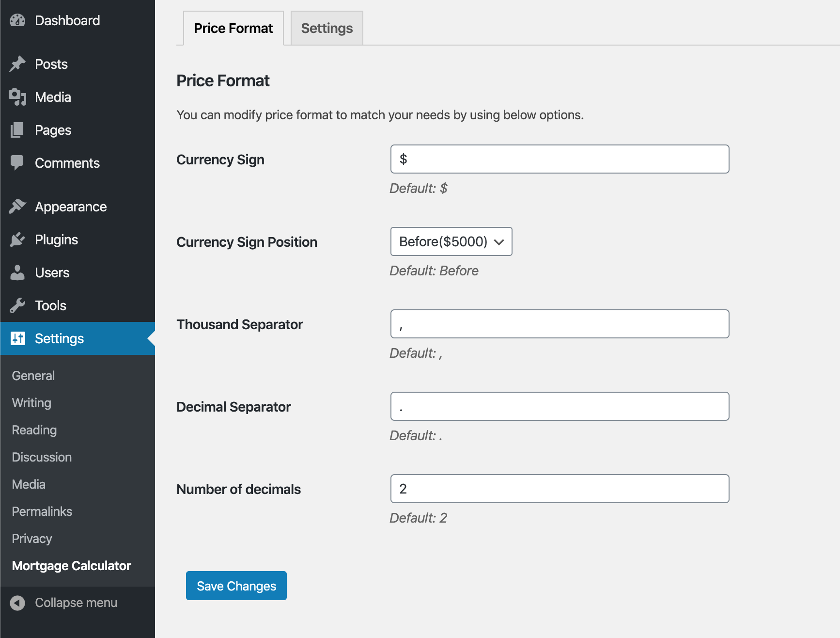Open Mortgage Calculator settings submenu
Image resolution: width=840 pixels, height=638 pixels.
[x=72, y=566]
